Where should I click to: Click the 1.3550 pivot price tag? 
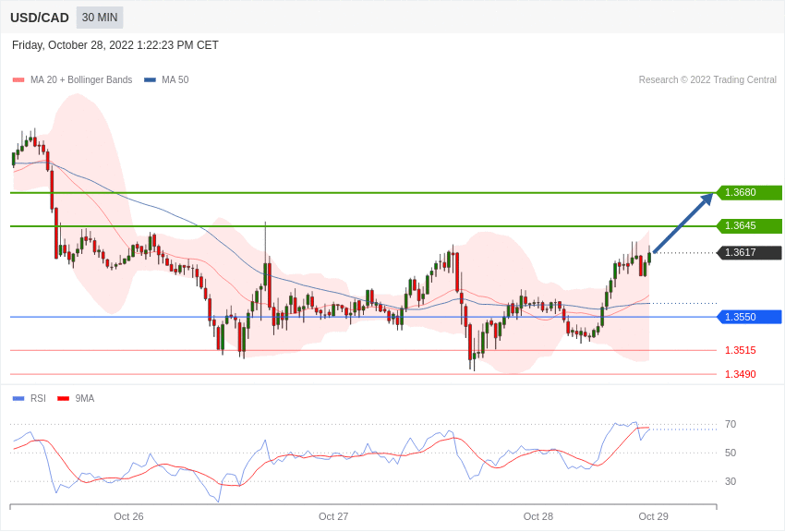coord(750,317)
